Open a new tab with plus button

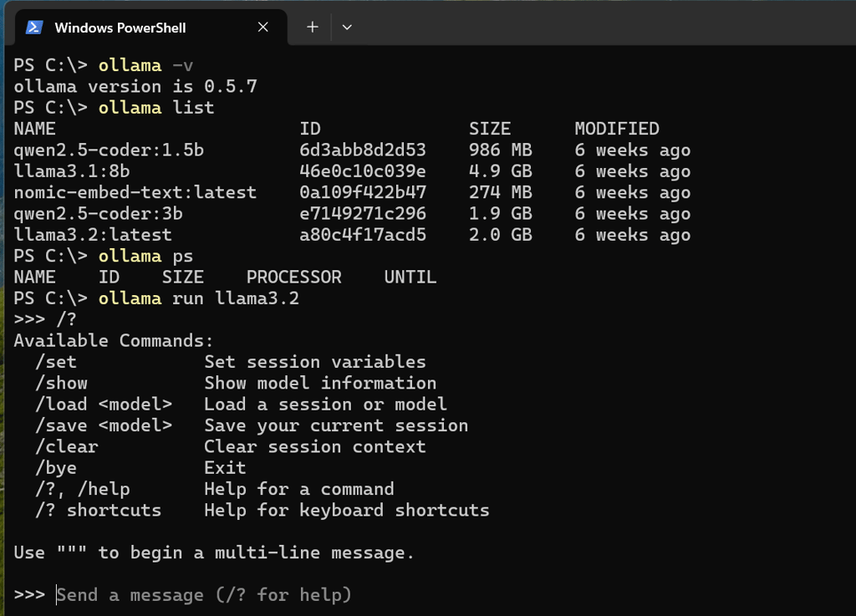(313, 27)
